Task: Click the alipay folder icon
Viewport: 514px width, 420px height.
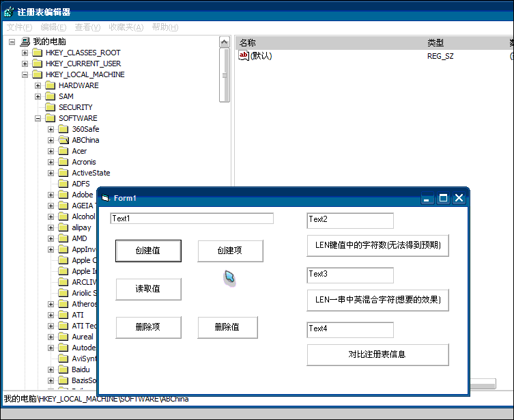Action: coord(63,227)
